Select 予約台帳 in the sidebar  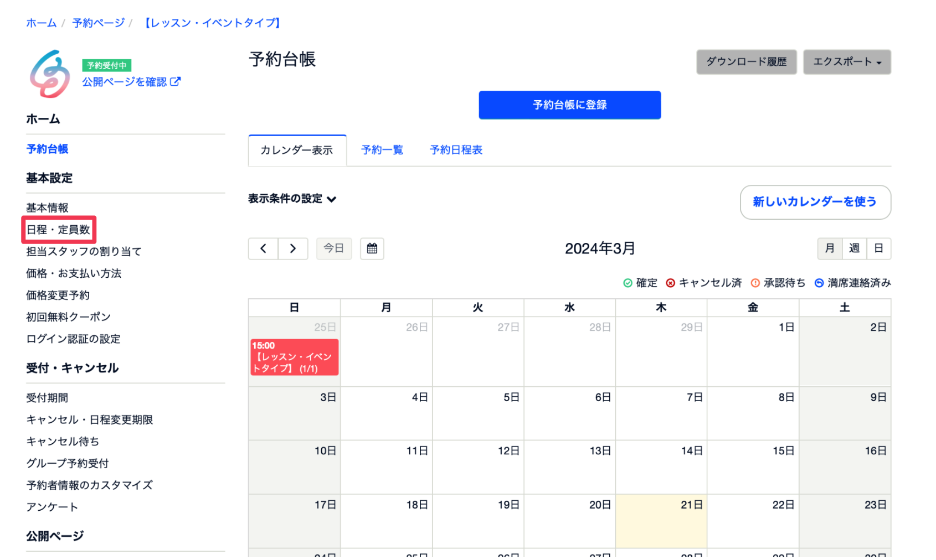[47, 149]
